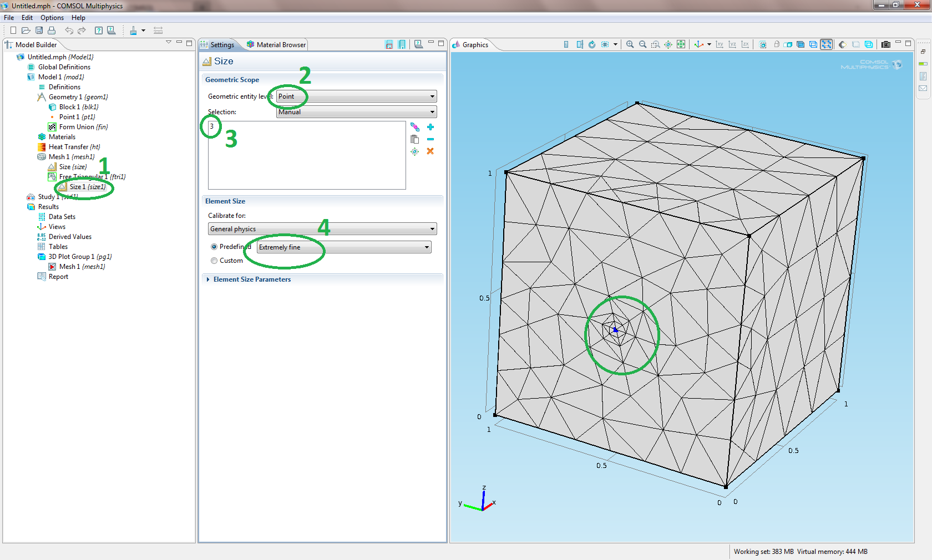Click the Undo arrow in main toolbar
The width and height of the screenshot is (932, 560).
click(69, 30)
